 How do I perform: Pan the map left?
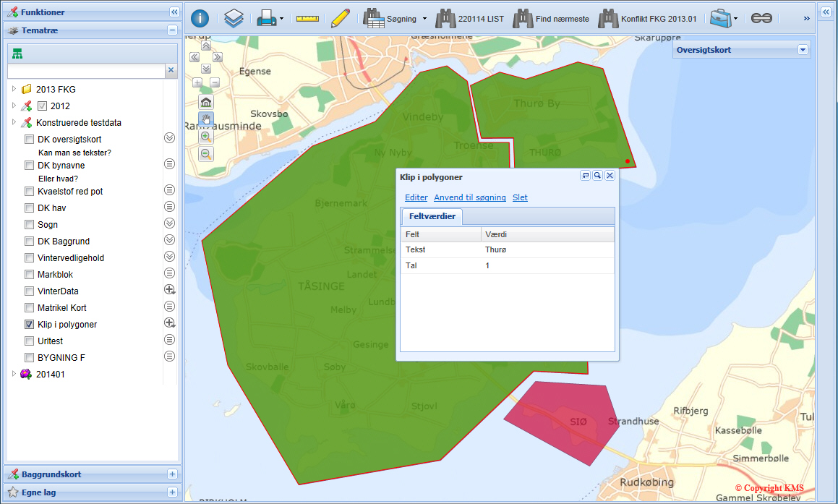(x=194, y=57)
